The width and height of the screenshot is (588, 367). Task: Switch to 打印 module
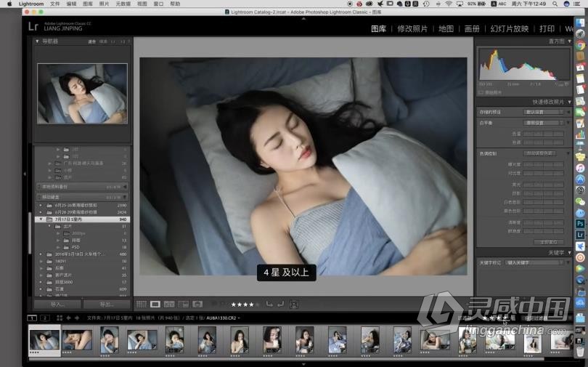tap(547, 28)
